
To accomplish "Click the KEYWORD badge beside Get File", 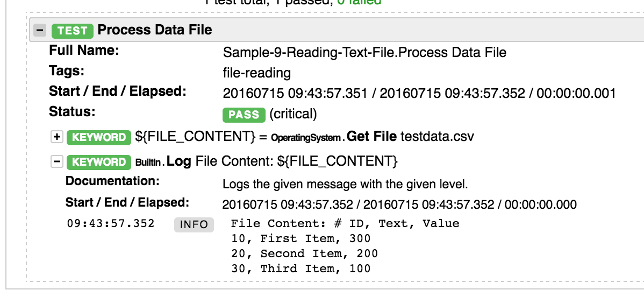I will point(98,137).
